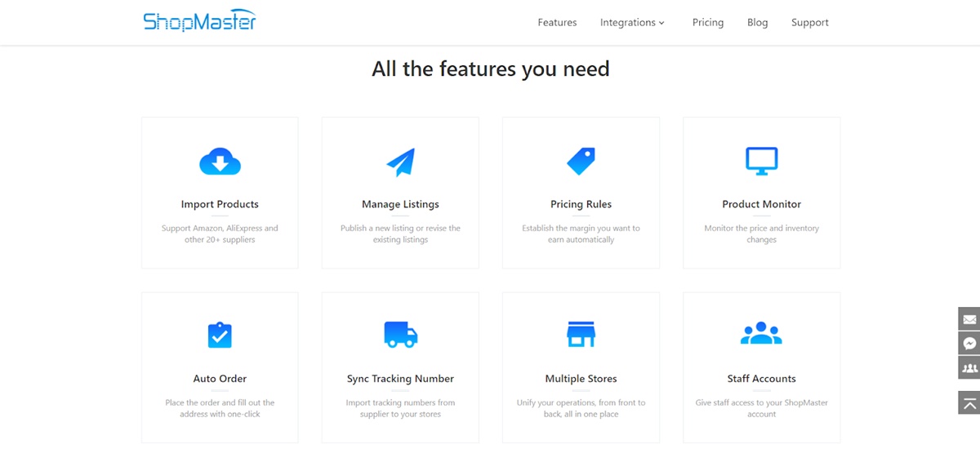Go to the Features nav item

(x=557, y=23)
